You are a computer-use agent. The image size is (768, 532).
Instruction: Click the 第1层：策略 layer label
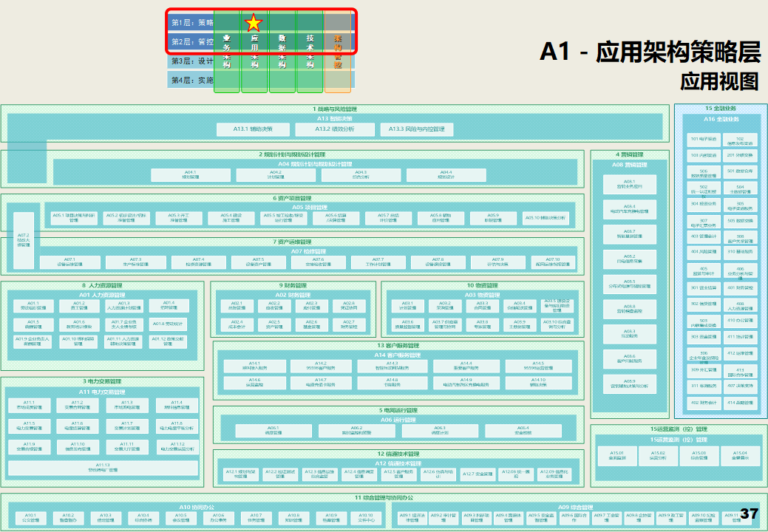pos(192,22)
